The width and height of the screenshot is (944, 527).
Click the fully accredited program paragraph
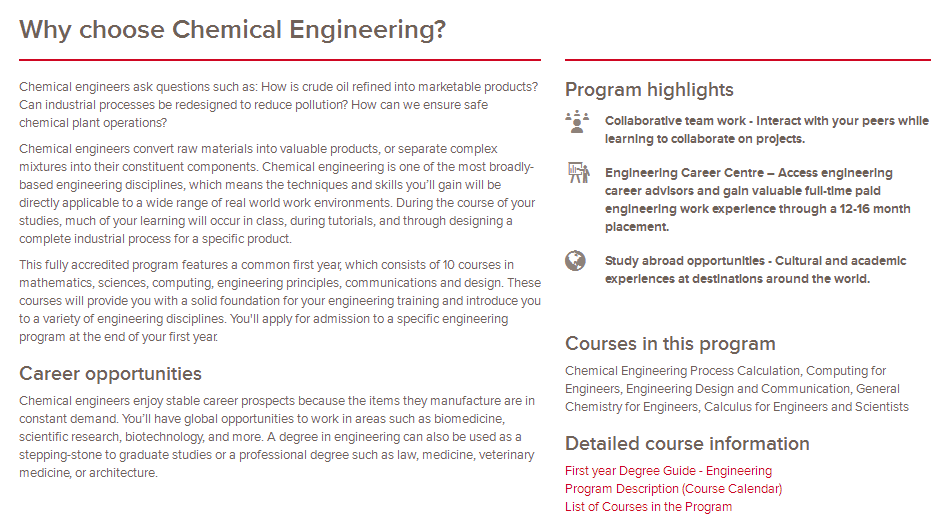click(x=279, y=300)
